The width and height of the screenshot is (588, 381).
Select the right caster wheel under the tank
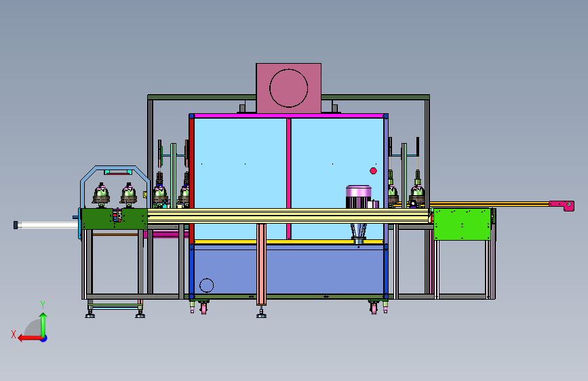tap(374, 308)
